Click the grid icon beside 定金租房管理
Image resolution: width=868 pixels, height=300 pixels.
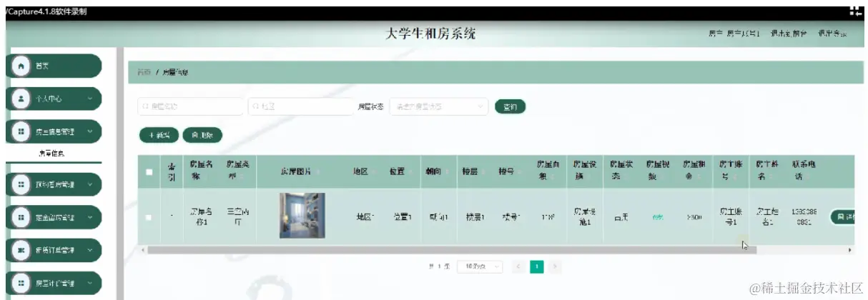(x=20, y=217)
